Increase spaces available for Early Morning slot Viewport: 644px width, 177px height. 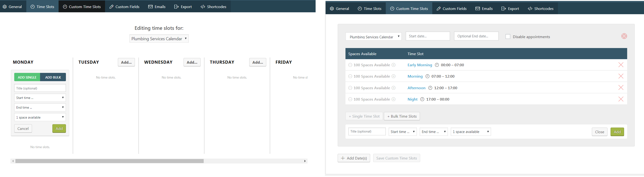tap(394, 65)
